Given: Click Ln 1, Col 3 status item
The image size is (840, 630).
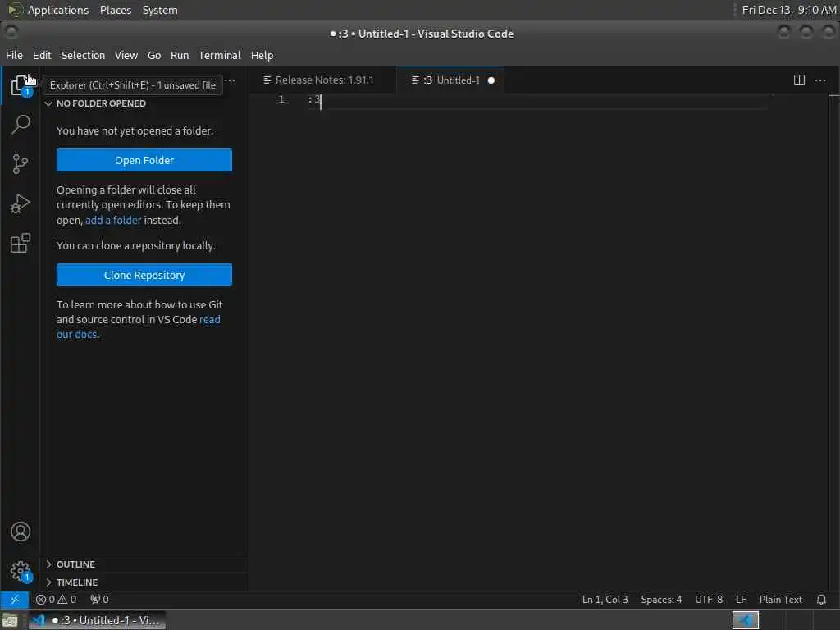Looking at the screenshot, I should (605, 600).
